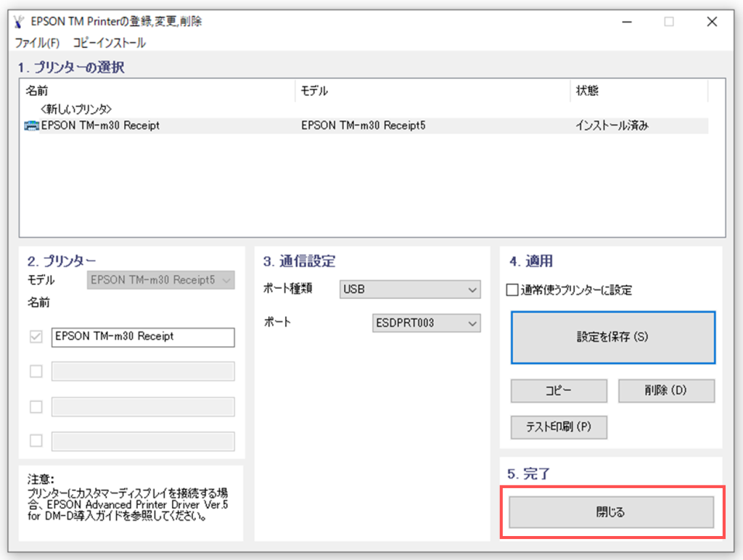
Task: Open the ファイル(F) menu
Action: point(38,43)
